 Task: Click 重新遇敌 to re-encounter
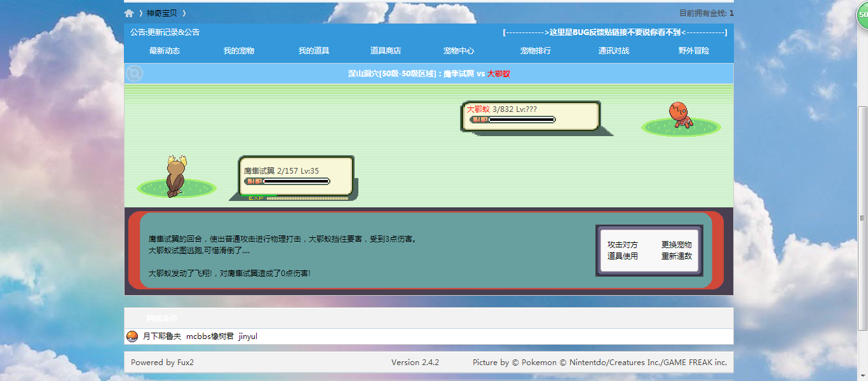coord(677,256)
